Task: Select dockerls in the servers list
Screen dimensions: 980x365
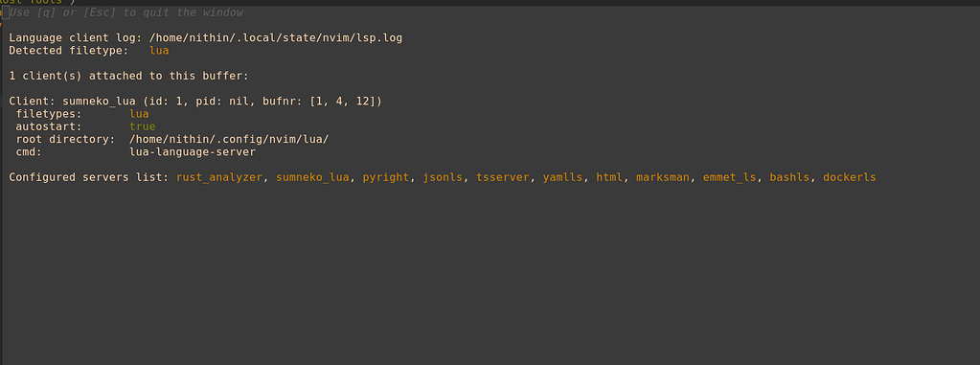Action: (849, 177)
